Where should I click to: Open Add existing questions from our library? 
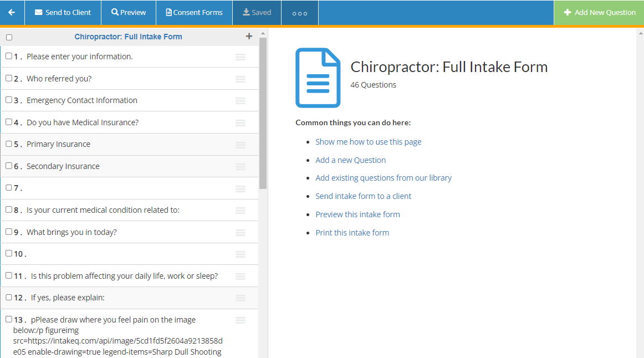384,178
